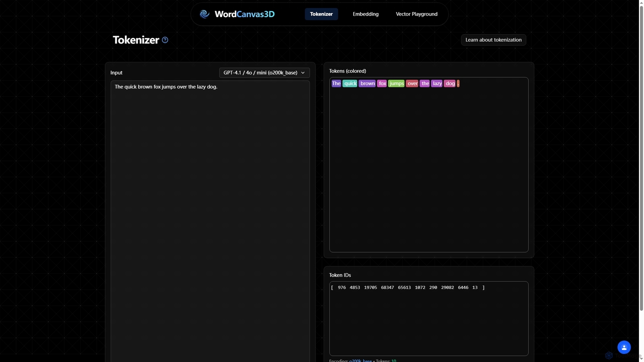The image size is (644, 362).
Task: Click inside the Token IDs output box
Action: point(429,318)
